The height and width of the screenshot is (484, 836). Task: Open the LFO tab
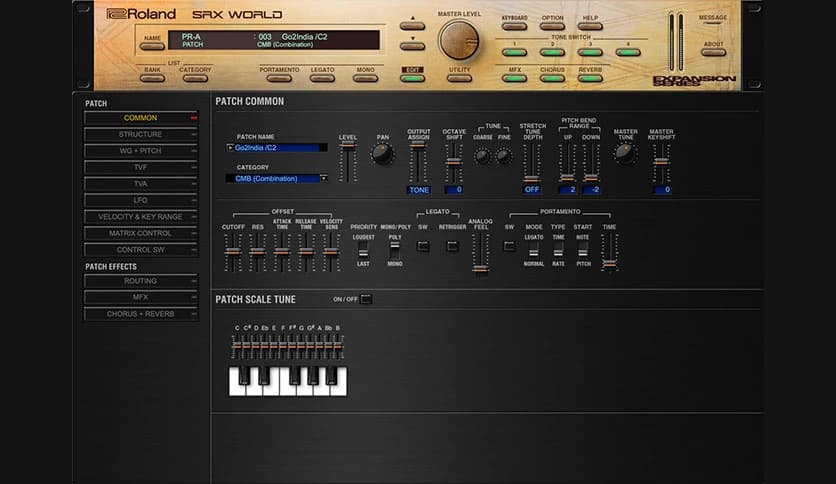[x=141, y=200]
